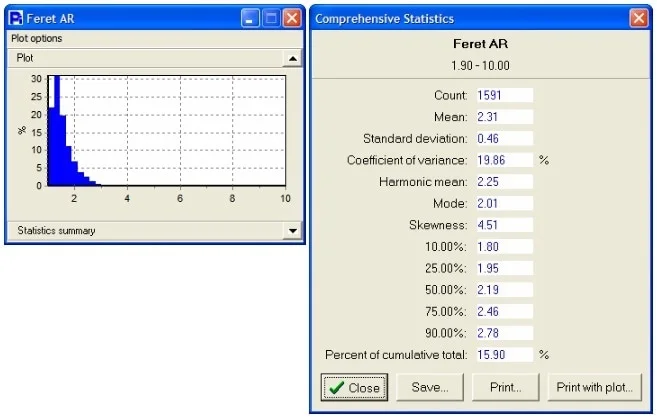The width and height of the screenshot is (657, 417).
Task: Click the Save... button
Action: (x=432, y=387)
